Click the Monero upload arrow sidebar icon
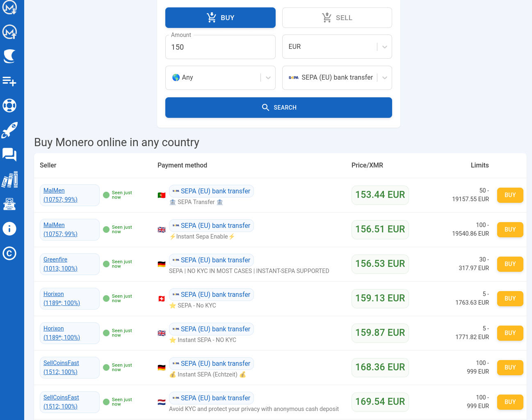Viewport: 532px width, 420px height. 9,32
